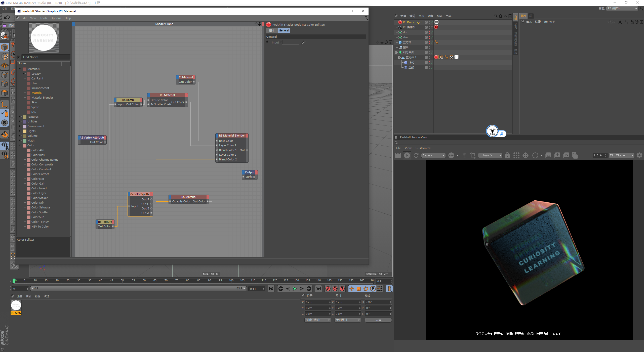
Task: Click the Find Nodes search field
Action: click(45, 57)
